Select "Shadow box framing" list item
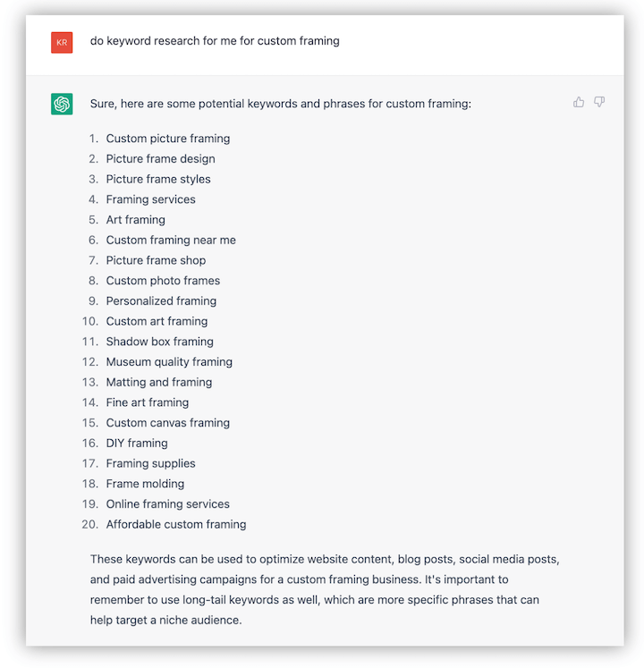This screenshot has width=644, height=668. 159,342
